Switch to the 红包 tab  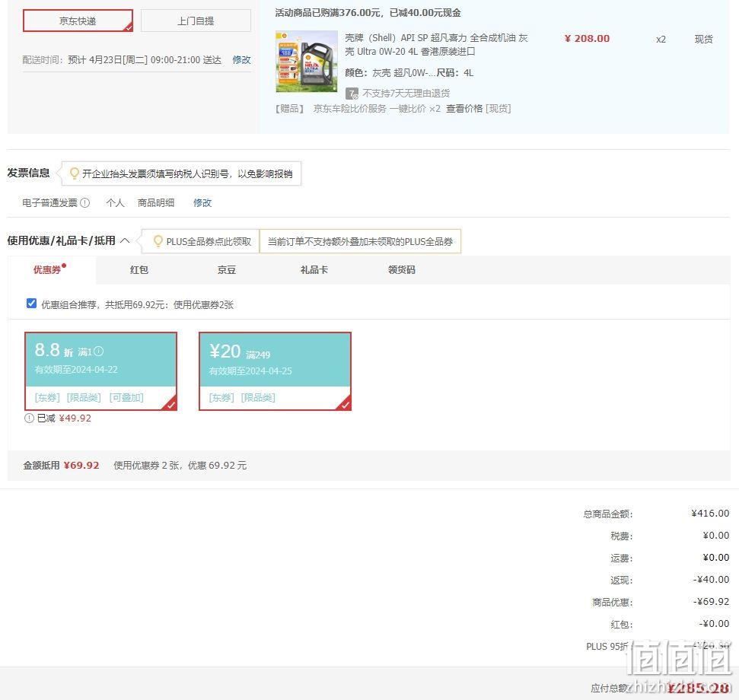pos(139,269)
